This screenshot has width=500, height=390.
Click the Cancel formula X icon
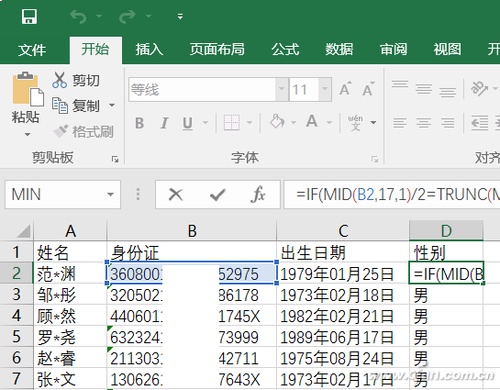(176, 194)
